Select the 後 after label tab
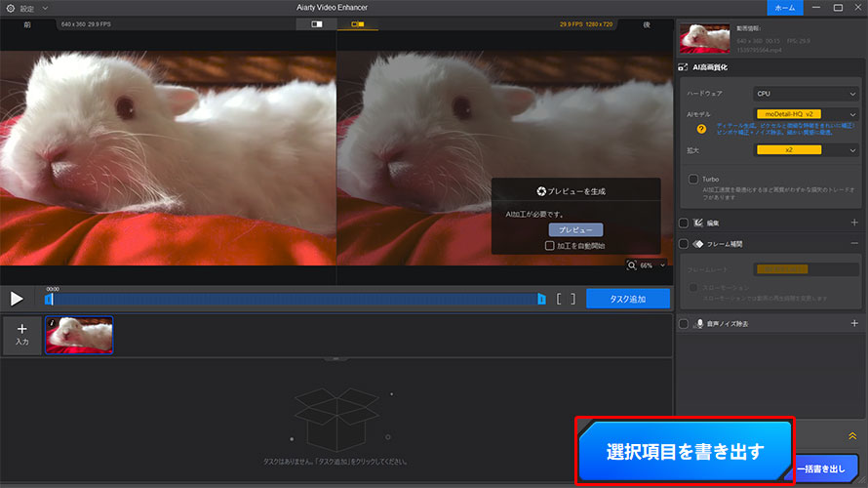Image resolution: width=868 pixels, height=488 pixels. 646,24
